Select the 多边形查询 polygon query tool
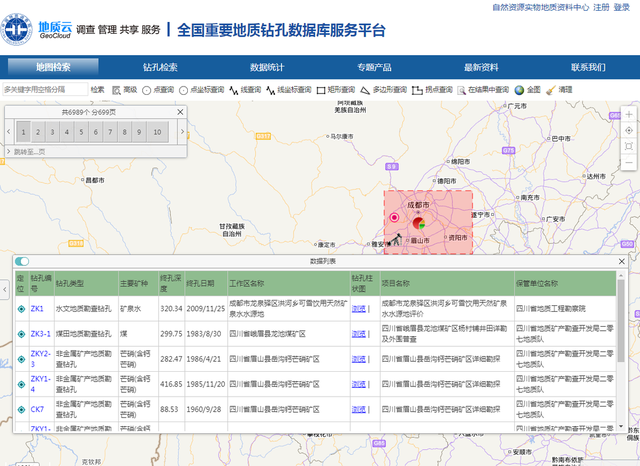This screenshot has width=640, height=466. pyautogui.click(x=383, y=90)
